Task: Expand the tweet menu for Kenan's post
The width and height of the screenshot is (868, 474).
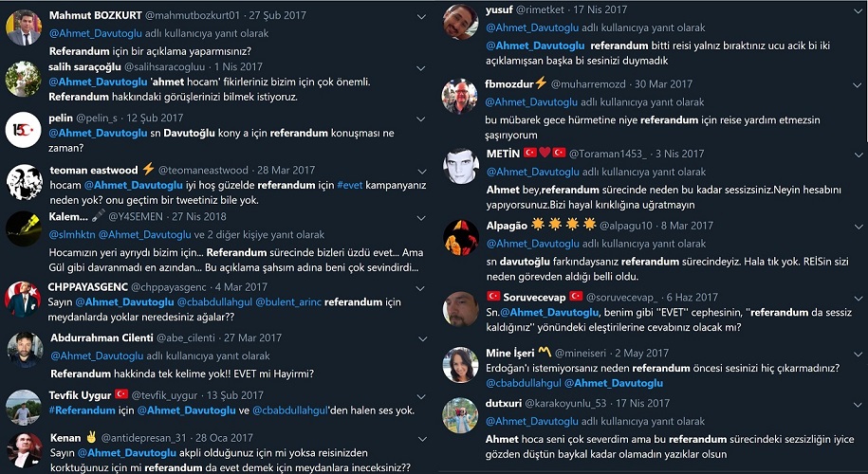Action: click(422, 439)
